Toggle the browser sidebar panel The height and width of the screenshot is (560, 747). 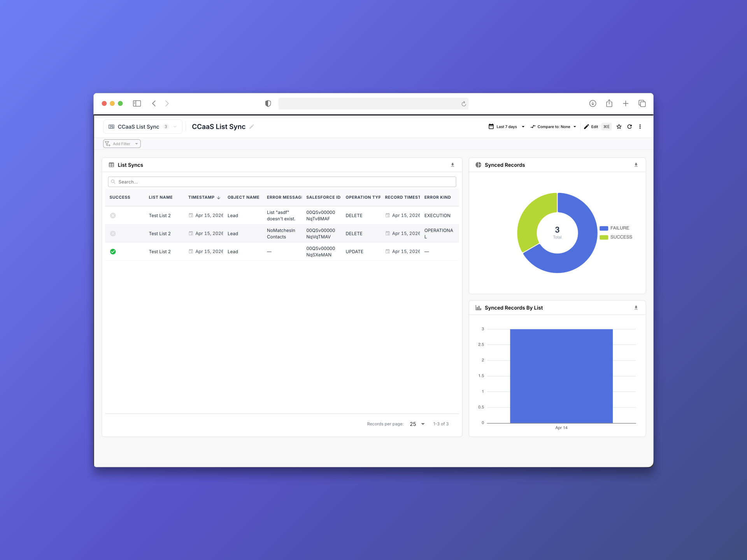137,103
